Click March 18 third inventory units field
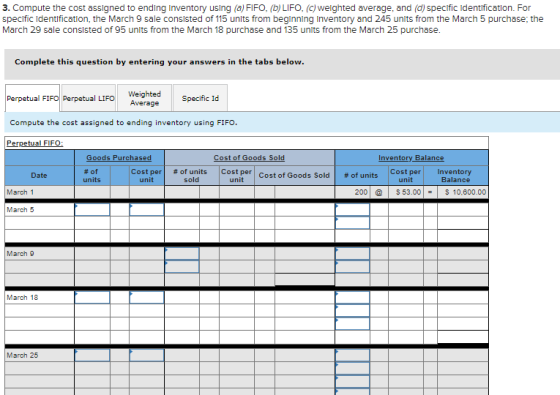The height and width of the screenshot is (395, 560). tap(352, 324)
